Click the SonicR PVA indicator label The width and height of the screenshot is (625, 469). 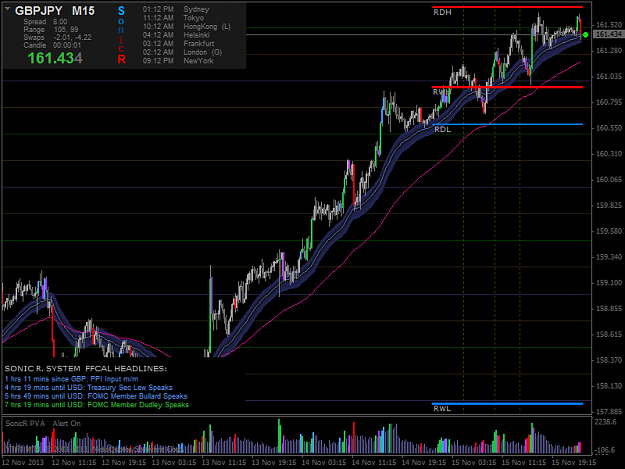pyautogui.click(x=25, y=424)
